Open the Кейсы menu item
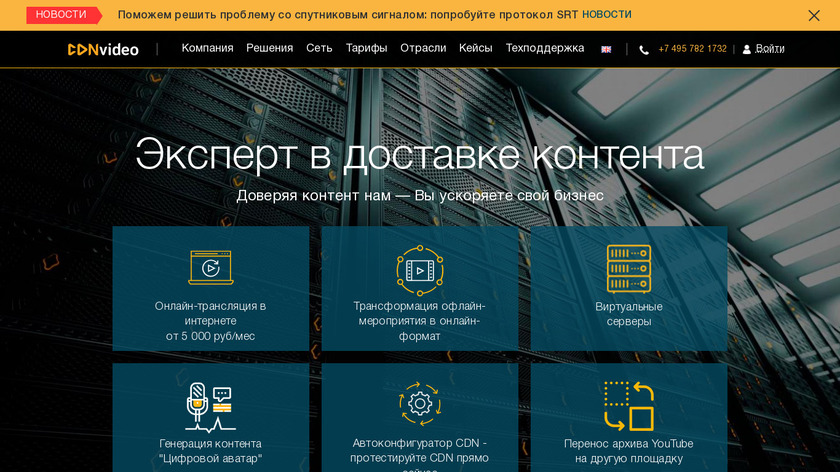The image size is (840, 472). point(476,48)
